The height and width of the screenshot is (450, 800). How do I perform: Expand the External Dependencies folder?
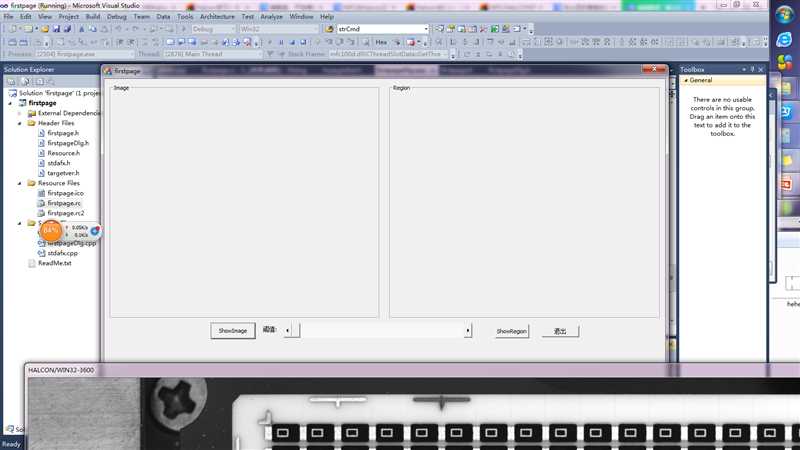20,113
